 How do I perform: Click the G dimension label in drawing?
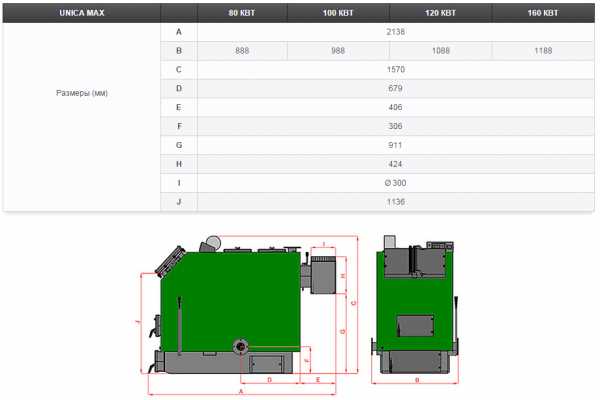pyautogui.click(x=343, y=331)
